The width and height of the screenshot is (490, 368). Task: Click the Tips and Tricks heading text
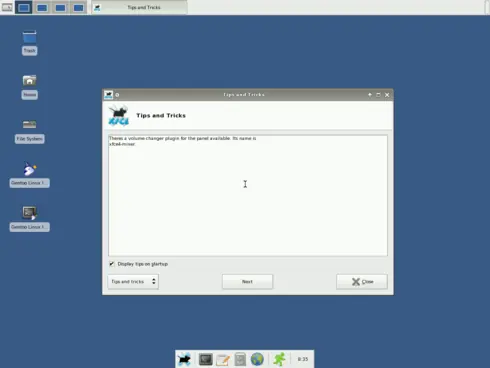pos(161,115)
